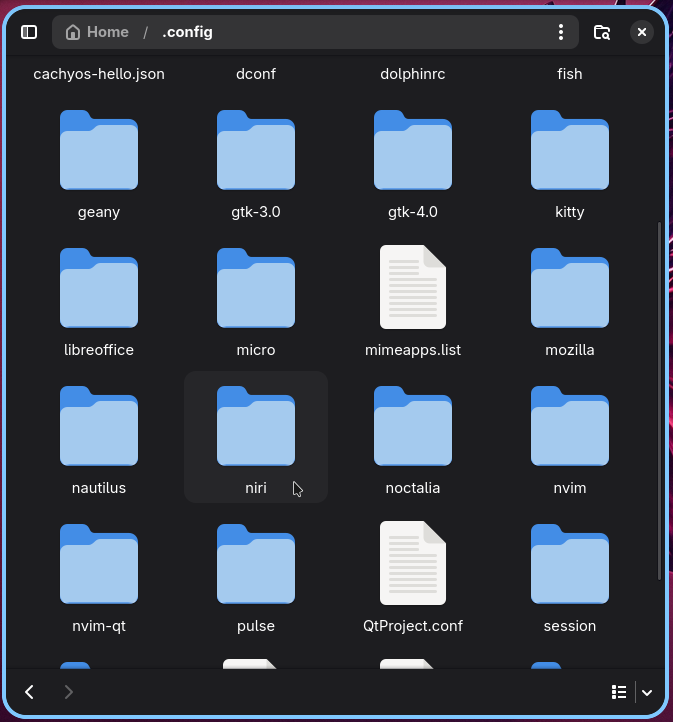Click the nvim name label
This screenshot has height=722, width=673.
tap(570, 488)
